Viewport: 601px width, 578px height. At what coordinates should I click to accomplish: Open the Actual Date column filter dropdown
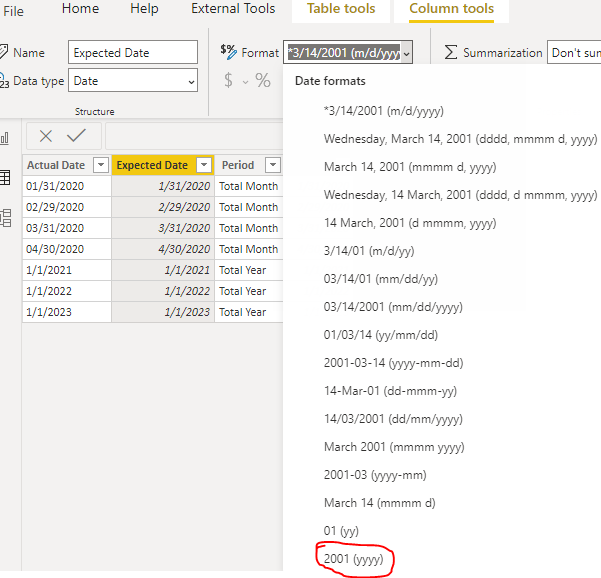pyautogui.click(x=101, y=165)
